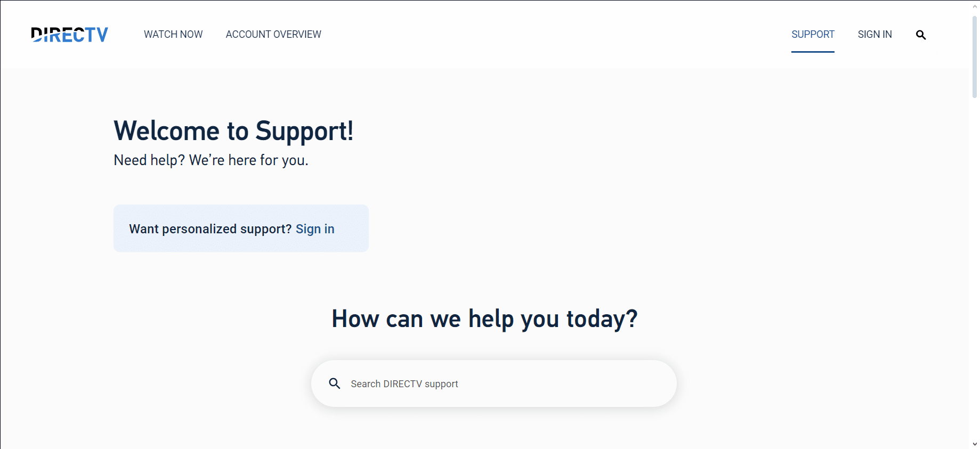
Task: Select the SUPPORT tab in header
Action: tap(813, 35)
